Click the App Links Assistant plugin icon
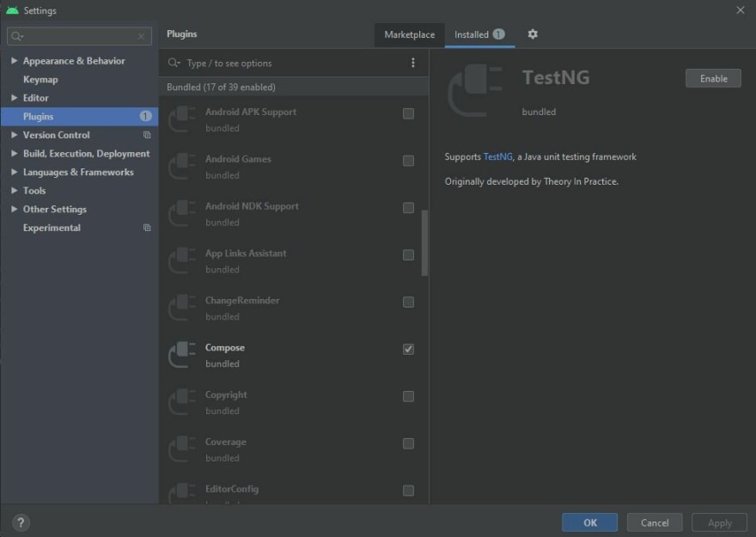 coord(182,261)
